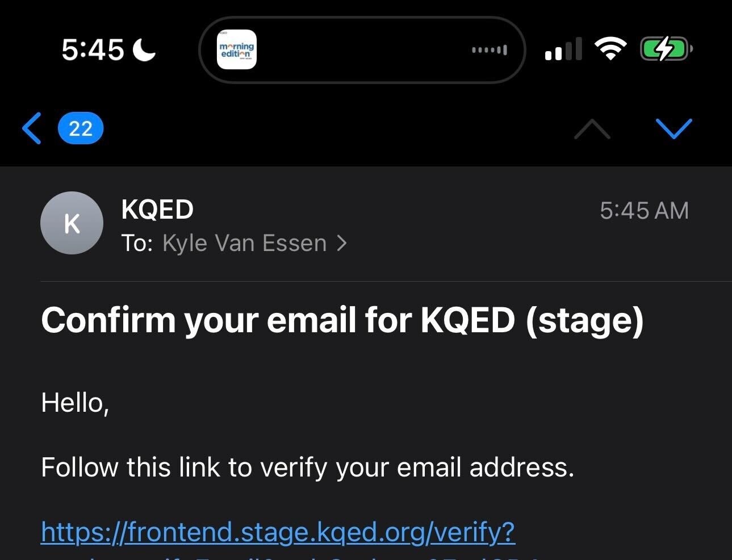This screenshot has height=560, width=732.
Task: Tap the status bar clock showing 5:45
Action: [93, 50]
